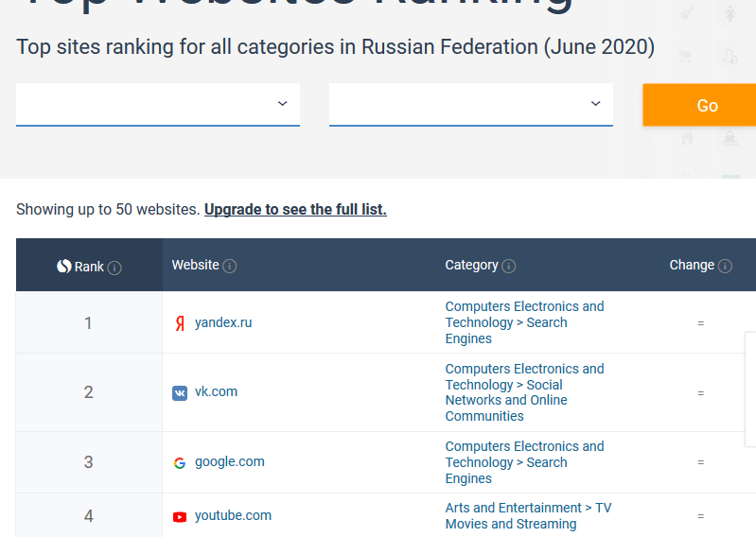Screen dimensions: 756x537
Task: Click the Change column info icon
Action: [x=725, y=266]
